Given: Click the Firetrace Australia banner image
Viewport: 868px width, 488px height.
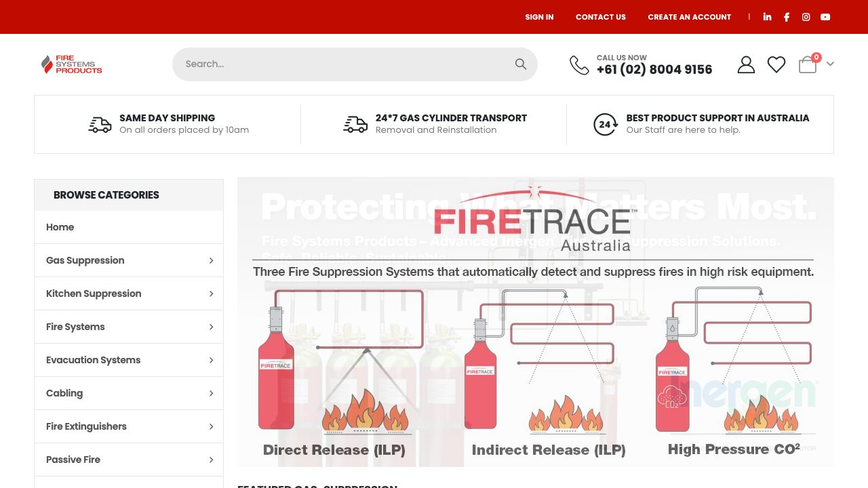Looking at the screenshot, I should [x=536, y=322].
